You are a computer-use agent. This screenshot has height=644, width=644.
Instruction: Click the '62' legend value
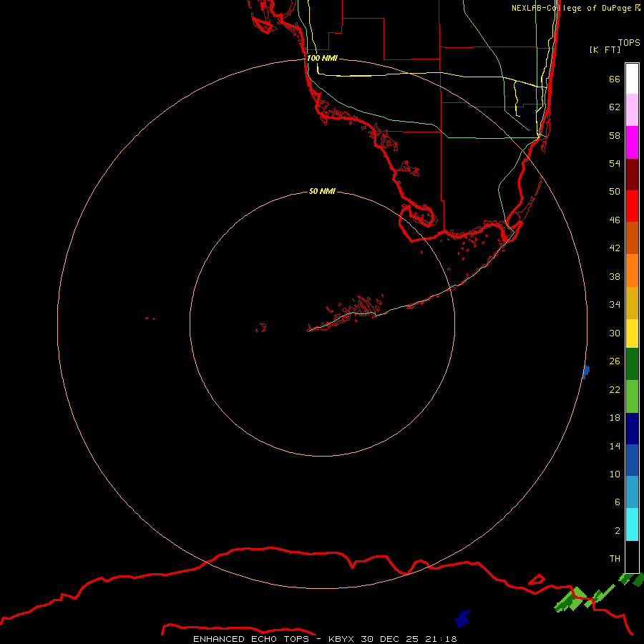[615, 107]
